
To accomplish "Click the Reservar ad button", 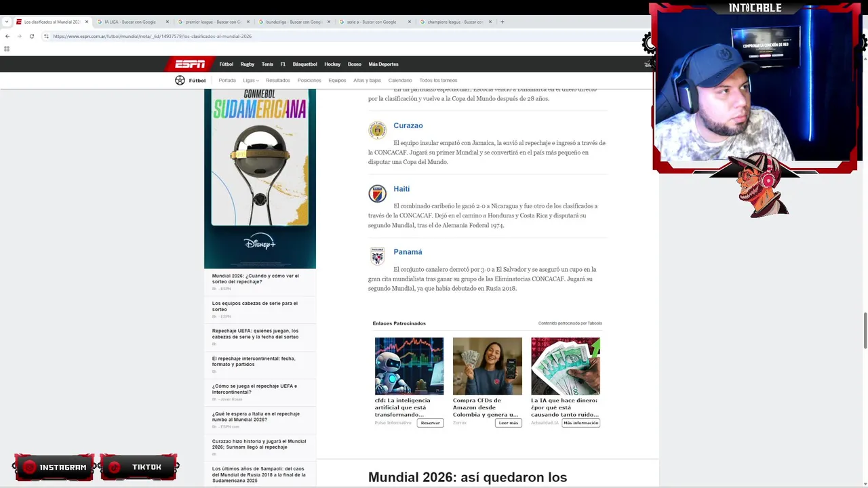I will (430, 423).
